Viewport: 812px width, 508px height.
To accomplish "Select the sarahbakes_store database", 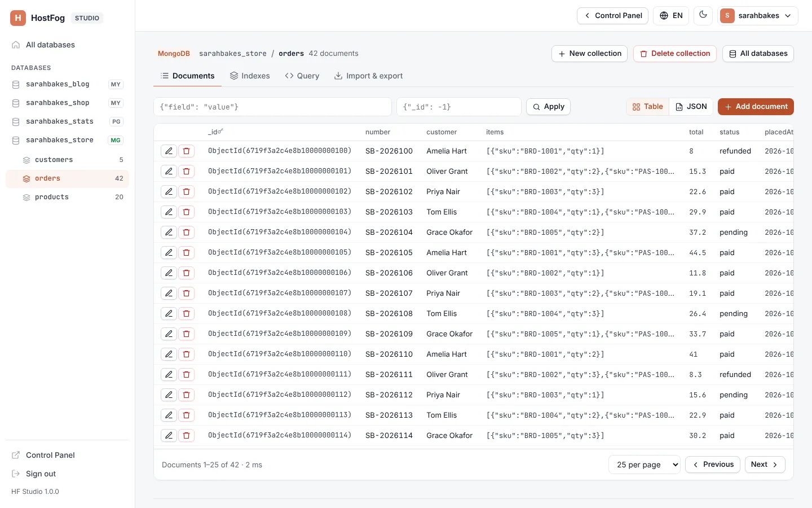I will (x=67, y=140).
